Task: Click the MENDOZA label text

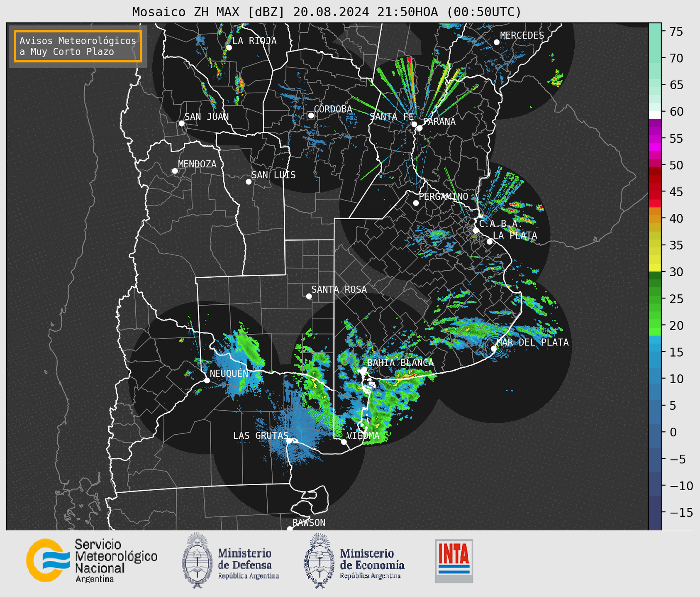Action: (x=197, y=164)
